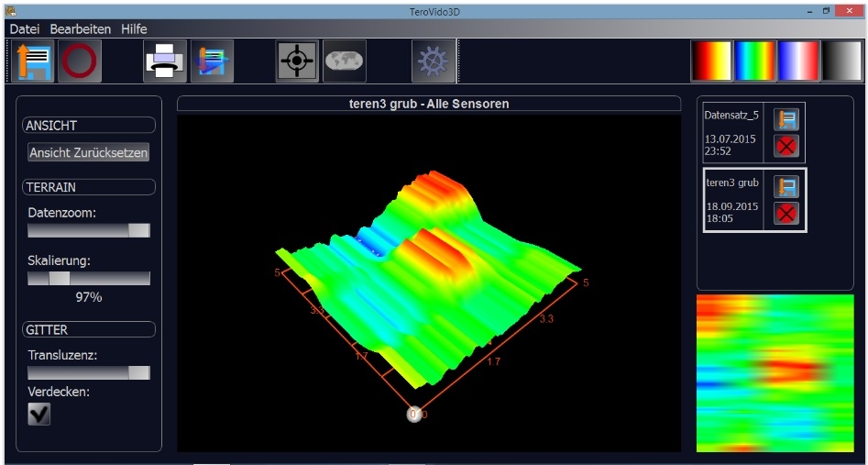The width and height of the screenshot is (868, 465).
Task: Click the Ansicht Zurücksetzen button
Action: pyautogui.click(x=89, y=153)
